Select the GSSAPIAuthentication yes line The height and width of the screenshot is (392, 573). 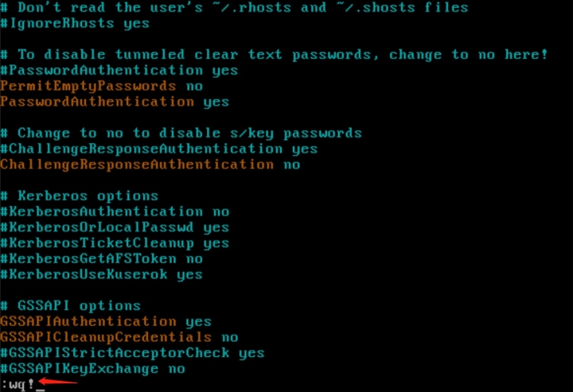106,322
